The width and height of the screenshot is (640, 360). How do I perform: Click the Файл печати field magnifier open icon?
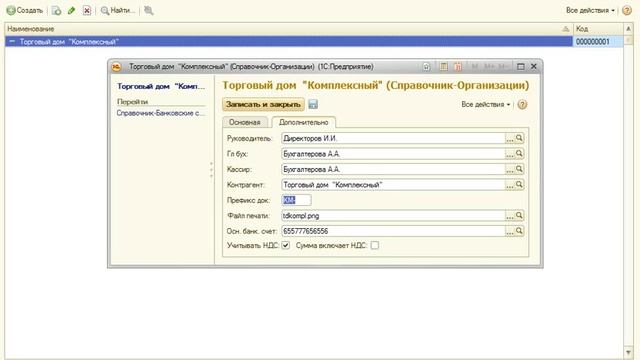coord(519,216)
